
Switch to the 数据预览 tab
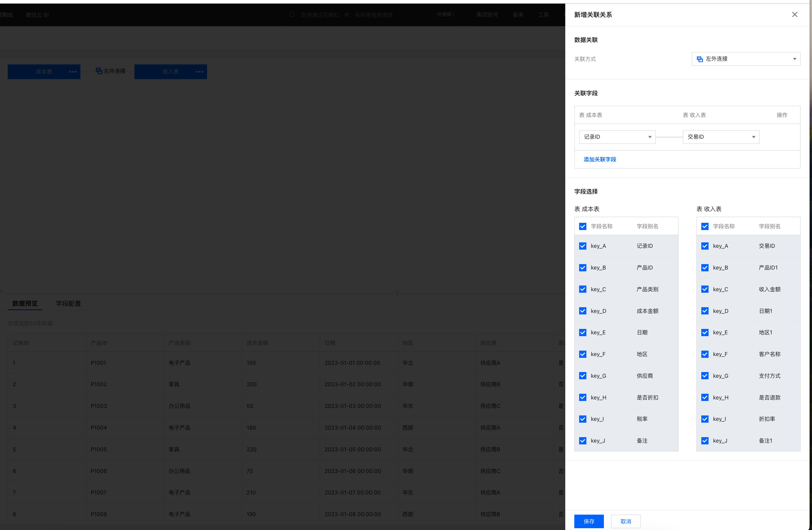point(25,303)
